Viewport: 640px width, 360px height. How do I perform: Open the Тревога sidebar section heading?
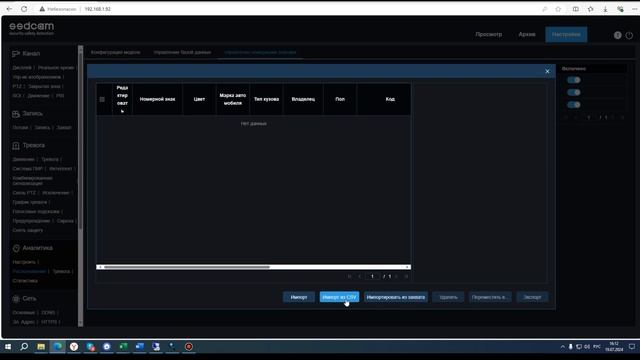pos(33,145)
